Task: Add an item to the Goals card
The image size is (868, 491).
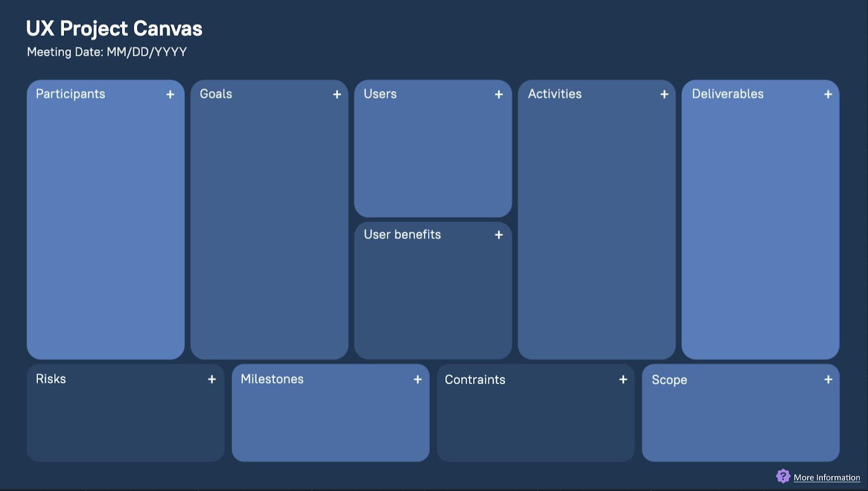Action: point(337,94)
